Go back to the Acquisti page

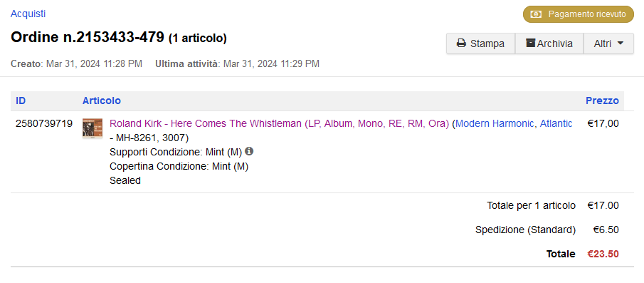pyautogui.click(x=28, y=14)
